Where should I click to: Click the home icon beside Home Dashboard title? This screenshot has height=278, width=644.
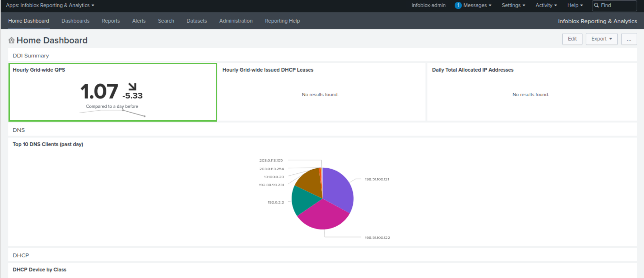pyautogui.click(x=12, y=40)
